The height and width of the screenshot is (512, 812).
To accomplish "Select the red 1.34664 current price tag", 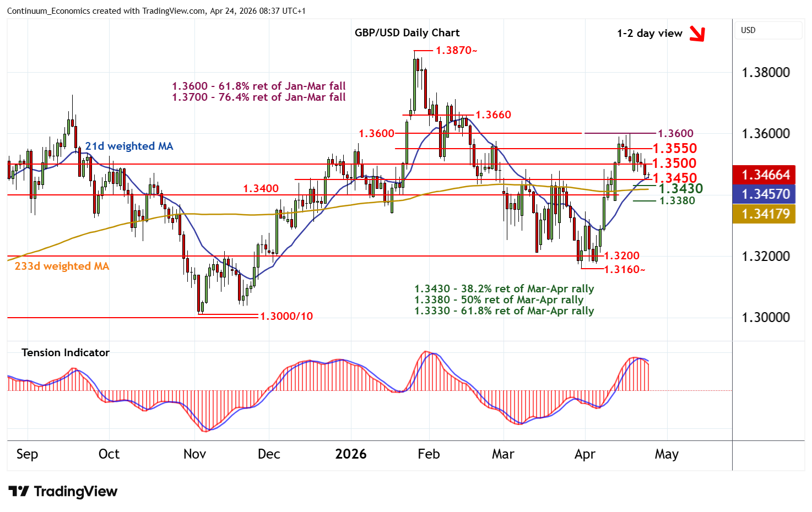I will click(764, 175).
